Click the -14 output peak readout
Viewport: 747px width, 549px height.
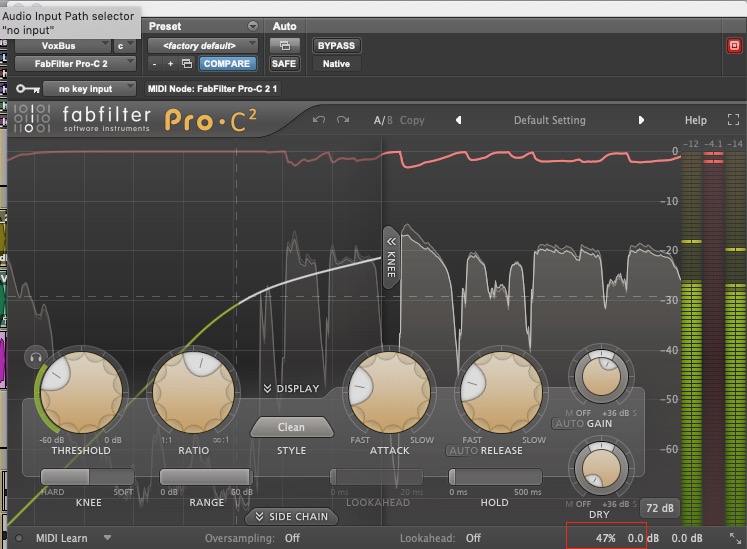735,143
